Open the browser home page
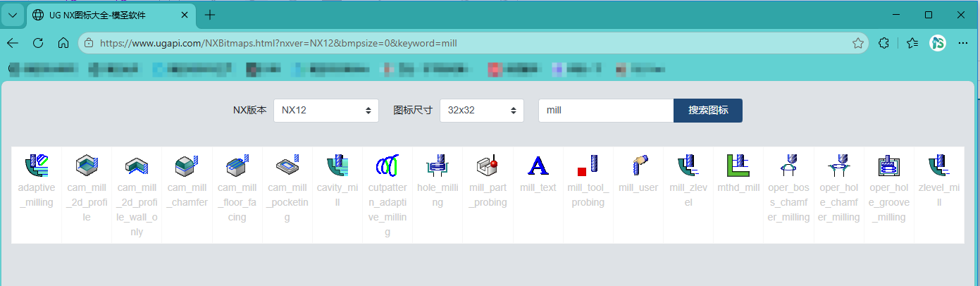The height and width of the screenshot is (286, 980). click(63, 43)
